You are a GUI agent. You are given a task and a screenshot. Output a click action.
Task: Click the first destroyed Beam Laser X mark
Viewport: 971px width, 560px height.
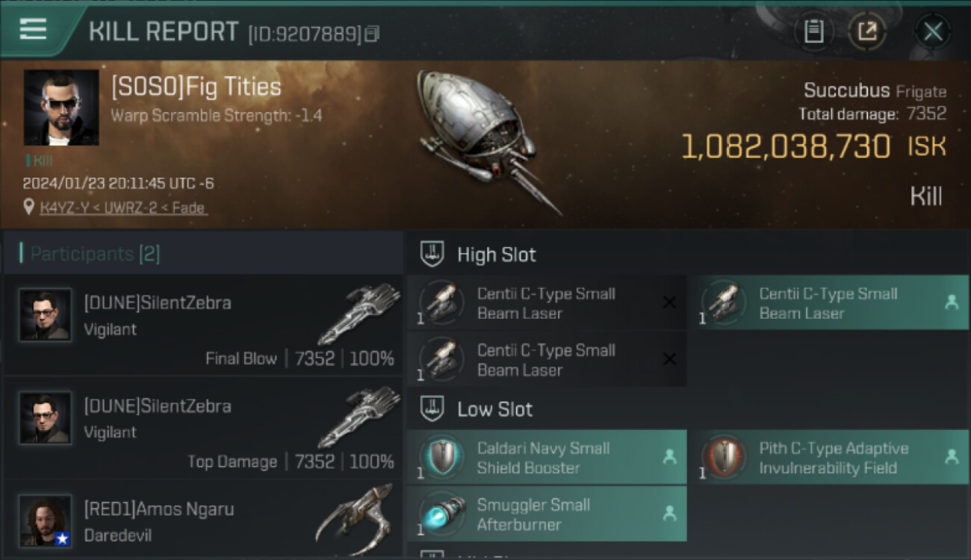(669, 302)
